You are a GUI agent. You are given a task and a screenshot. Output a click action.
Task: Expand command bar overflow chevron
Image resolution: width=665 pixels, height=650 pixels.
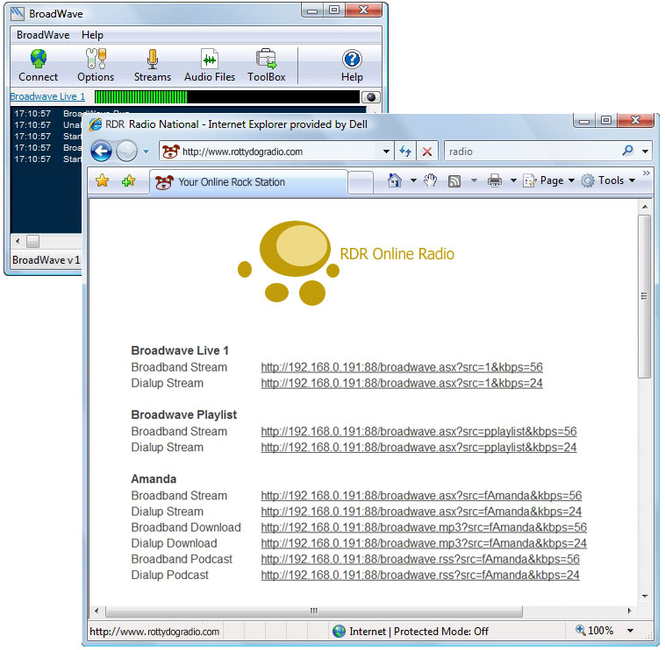pyautogui.click(x=646, y=173)
